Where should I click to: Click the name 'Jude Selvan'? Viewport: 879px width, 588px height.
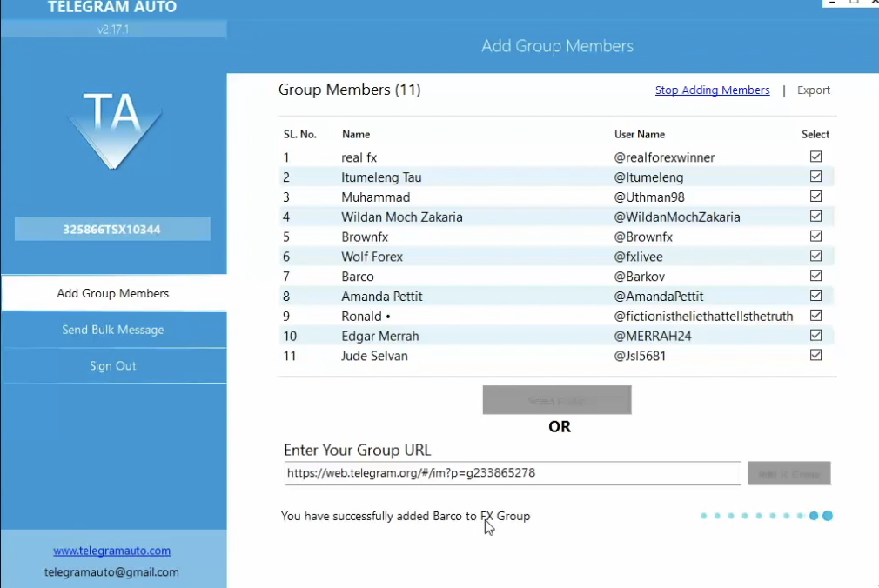(x=374, y=356)
